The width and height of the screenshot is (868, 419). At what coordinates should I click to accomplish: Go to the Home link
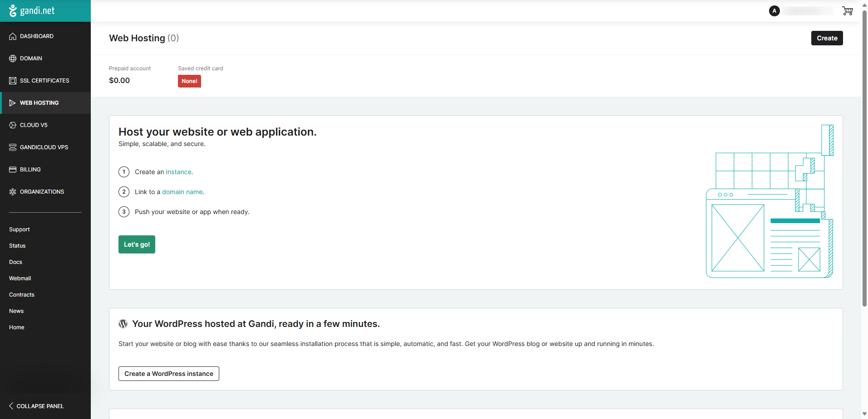17,327
